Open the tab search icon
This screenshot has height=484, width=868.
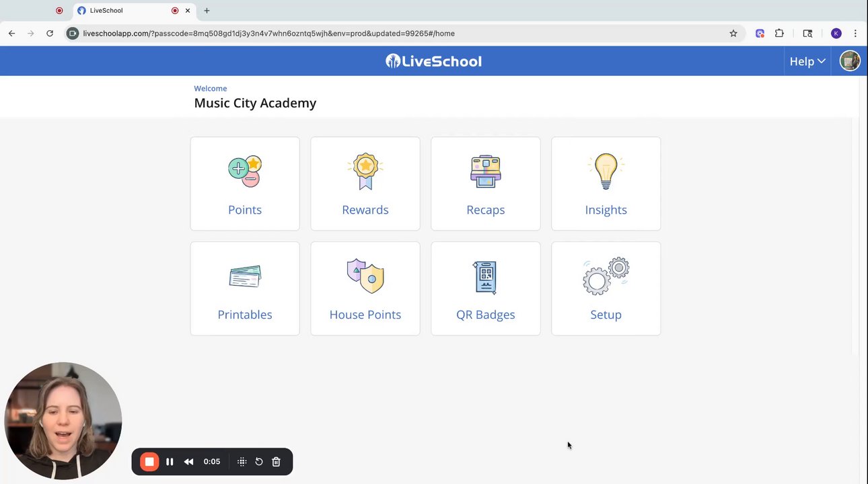(x=807, y=33)
